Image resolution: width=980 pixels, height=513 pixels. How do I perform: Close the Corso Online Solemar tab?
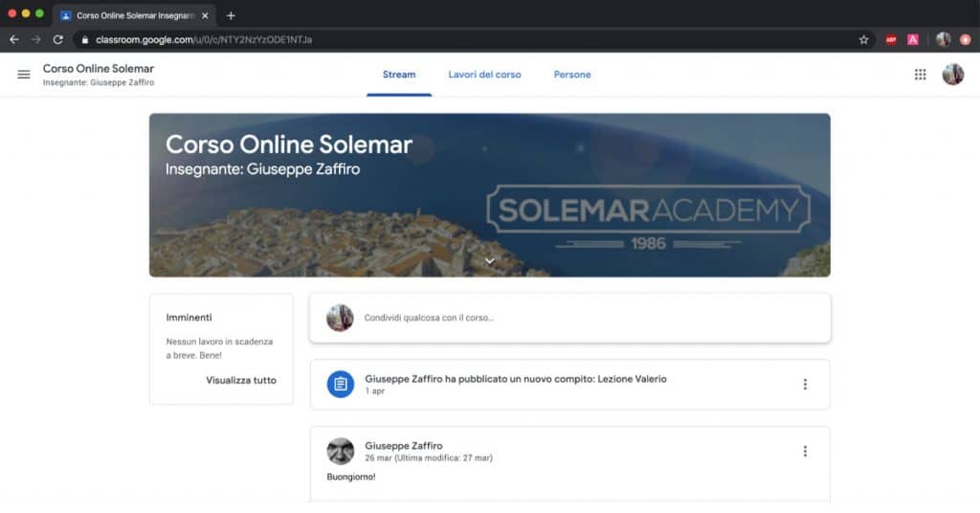click(205, 15)
